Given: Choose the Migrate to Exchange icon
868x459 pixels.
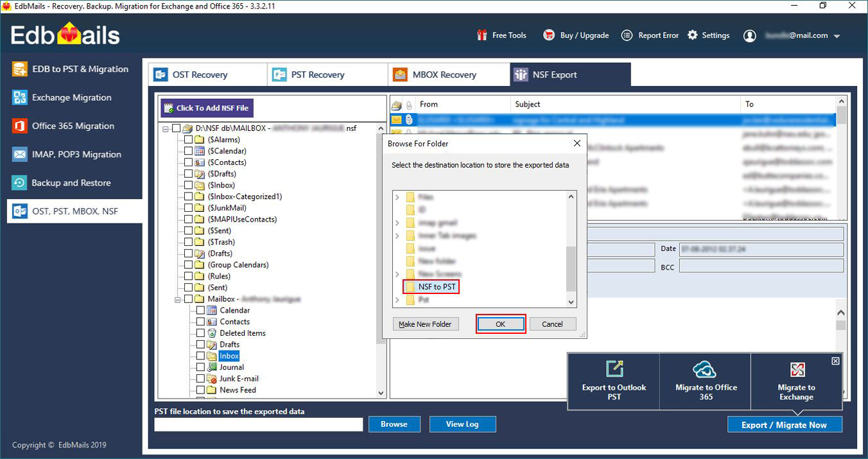Looking at the screenshot, I should click(x=797, y=369).
